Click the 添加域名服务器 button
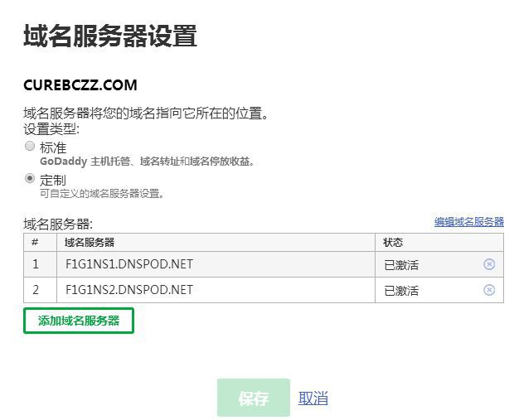 79,321
